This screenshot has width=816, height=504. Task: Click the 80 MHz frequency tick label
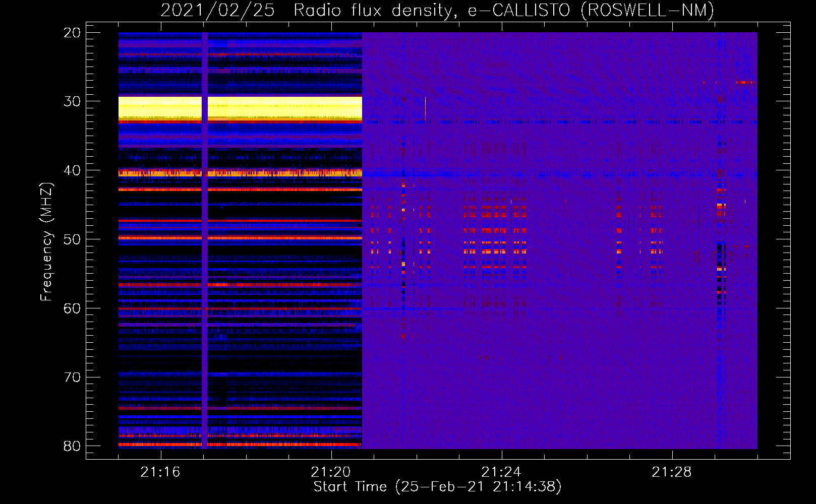(72, 446)
